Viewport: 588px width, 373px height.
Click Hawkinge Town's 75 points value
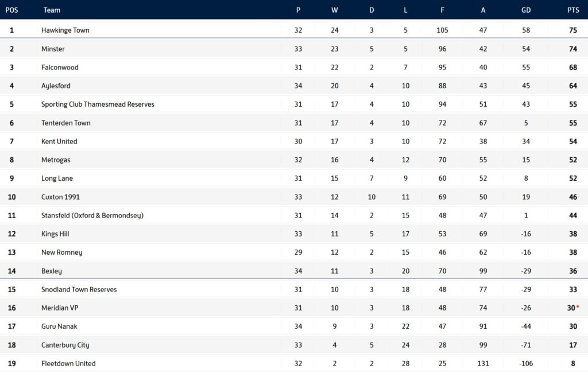click(x=572, y=30)
